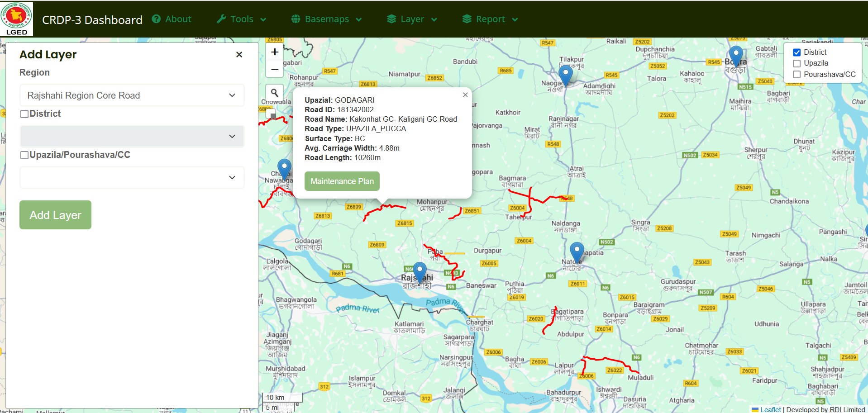Open the Upazila/Pourashava/CC selection dropdown

(x=132, y=177)
